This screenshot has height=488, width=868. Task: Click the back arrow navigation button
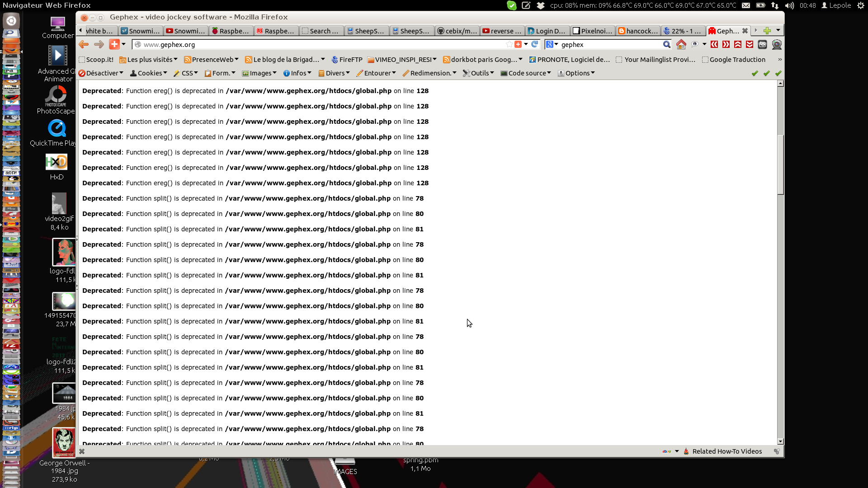[x=84, y=44]
